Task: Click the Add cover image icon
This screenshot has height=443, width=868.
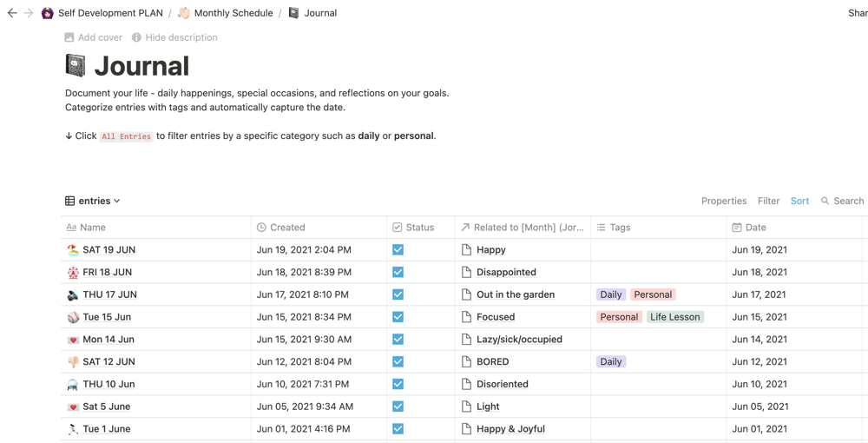Action: click(69, 37)
